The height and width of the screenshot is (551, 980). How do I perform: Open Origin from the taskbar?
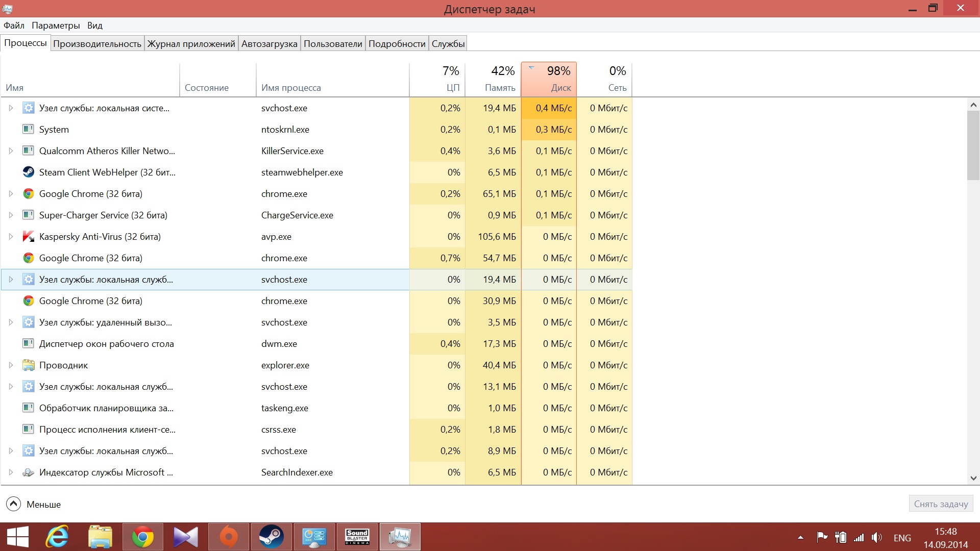tap(228, 537)
